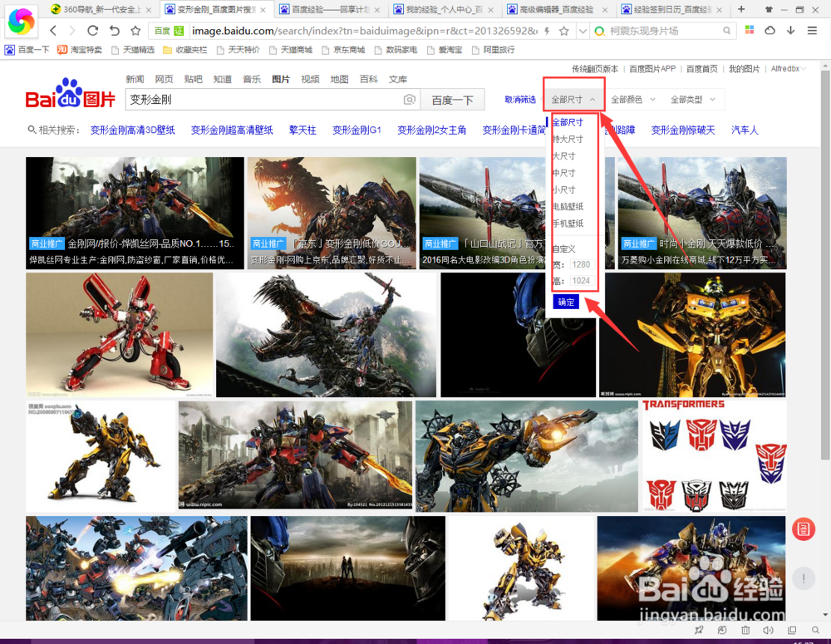Screen dimensions: 831x644
Task: Click the browser forward arrow
Action: point(72,31)
